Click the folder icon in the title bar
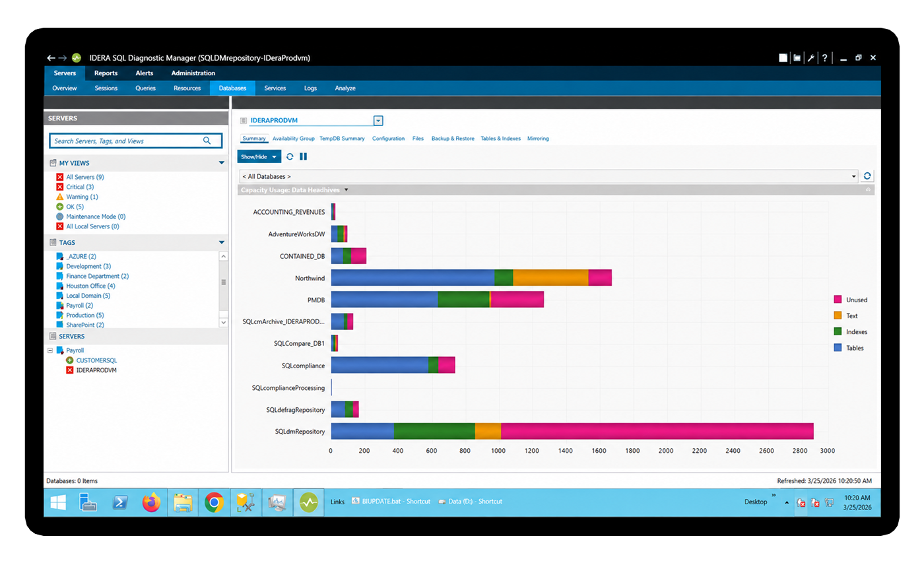Image resolution: width=924 pixels, height=563 pixels. [797, 58]
